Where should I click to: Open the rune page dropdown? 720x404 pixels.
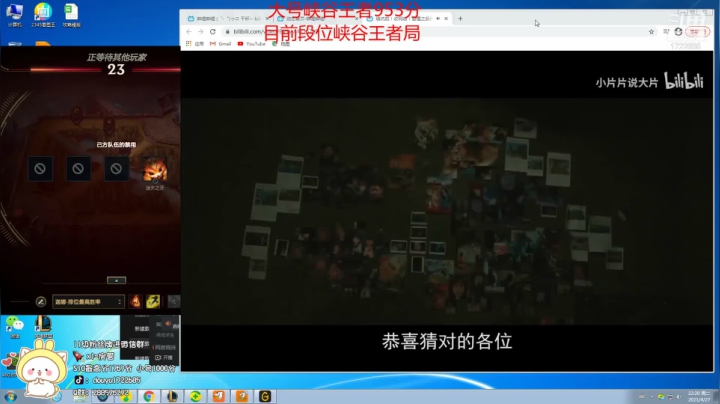(88, 302)
